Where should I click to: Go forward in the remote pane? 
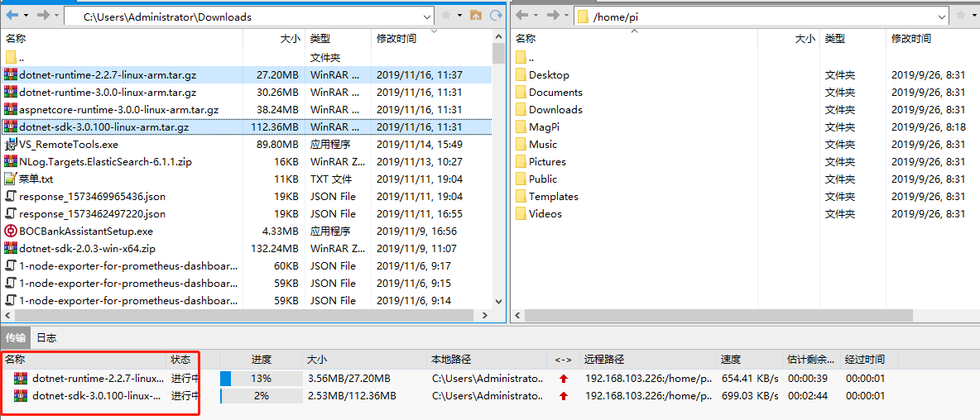point(553,16)
